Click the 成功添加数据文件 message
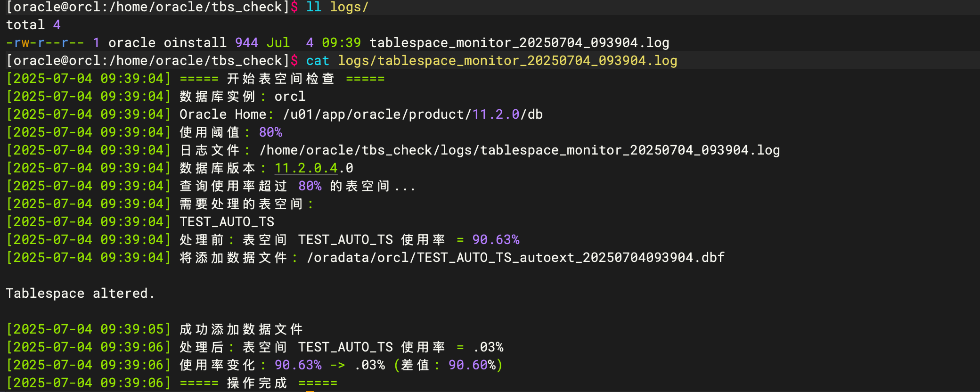980x392 pixels. (x=241, y=329)
